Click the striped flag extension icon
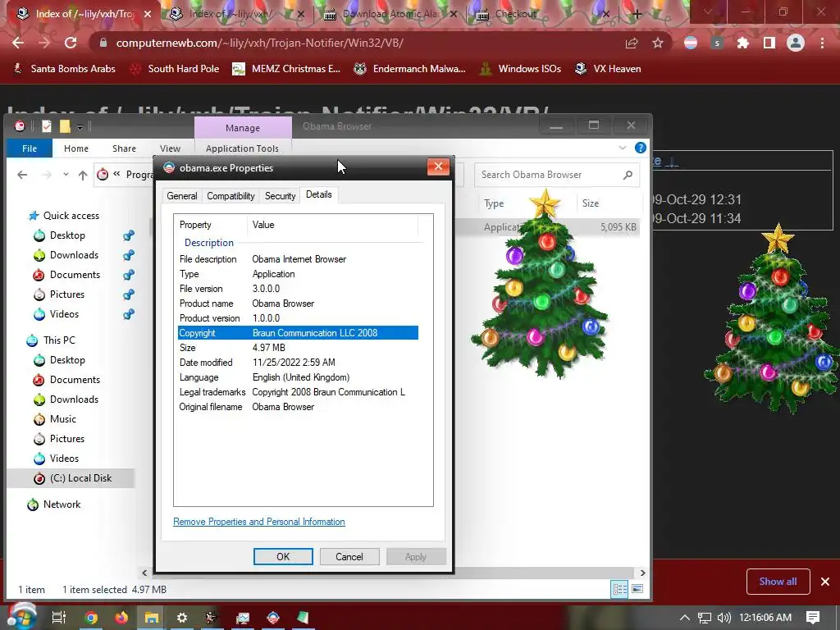Screen dimensions: 840x630 (x=691, y=43)
